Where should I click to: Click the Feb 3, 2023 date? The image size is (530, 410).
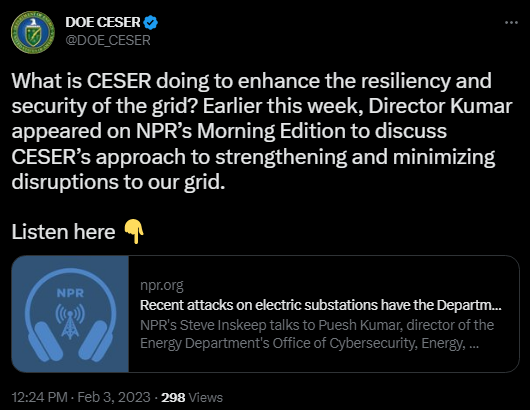click(x=114, y=397)
